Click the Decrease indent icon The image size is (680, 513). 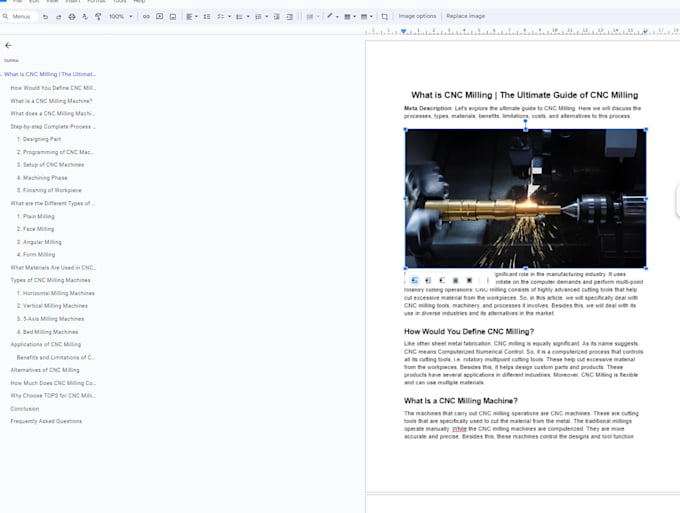[x=276, y=16]
